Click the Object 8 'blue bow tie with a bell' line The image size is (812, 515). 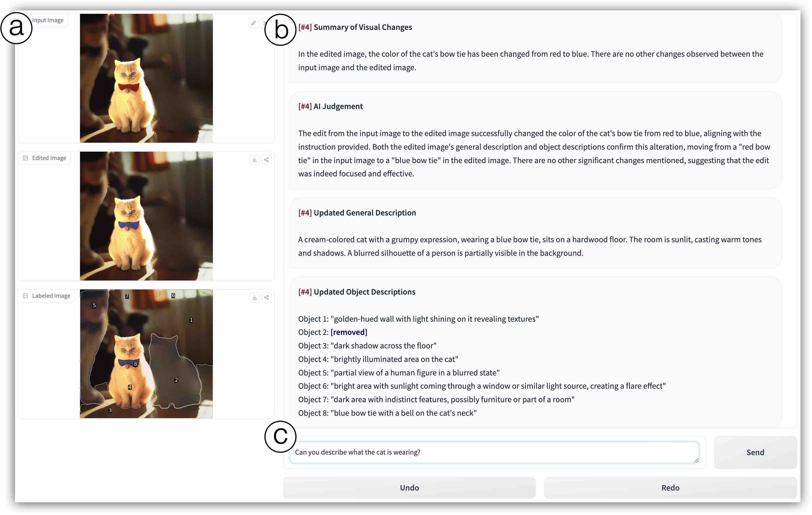(x=388, y=413)
